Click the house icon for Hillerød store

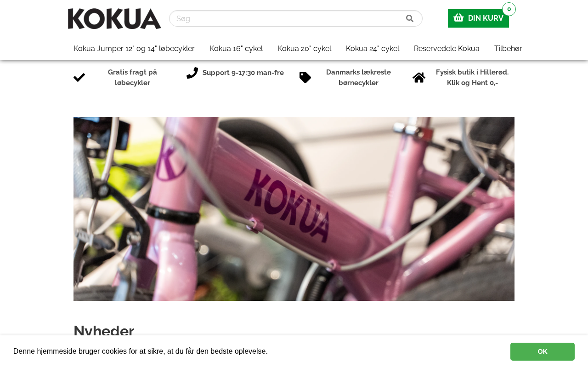419,78
